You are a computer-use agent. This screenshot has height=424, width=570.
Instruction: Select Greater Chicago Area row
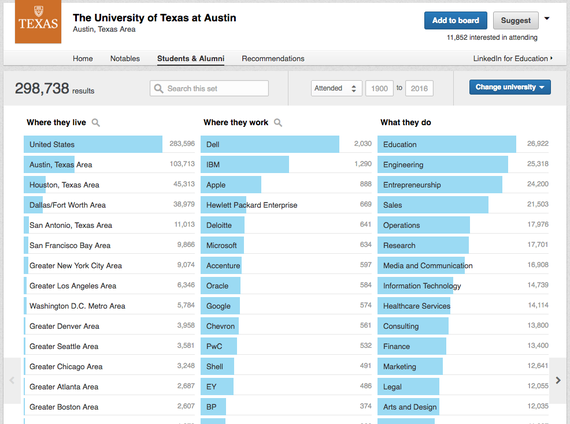click(109, 367)
